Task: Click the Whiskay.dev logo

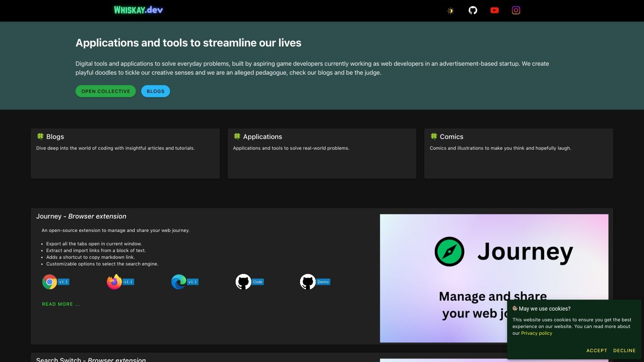Action: (138, 10)
